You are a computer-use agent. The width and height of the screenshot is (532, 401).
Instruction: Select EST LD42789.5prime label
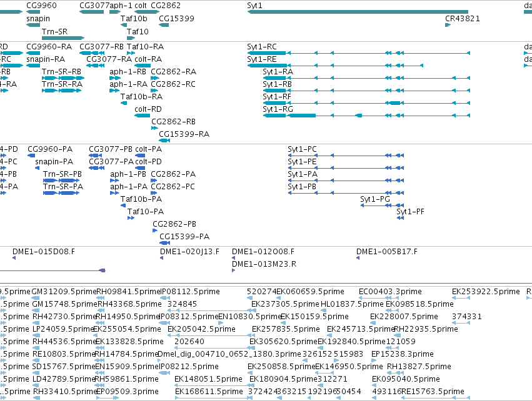(x=64, y=379)
